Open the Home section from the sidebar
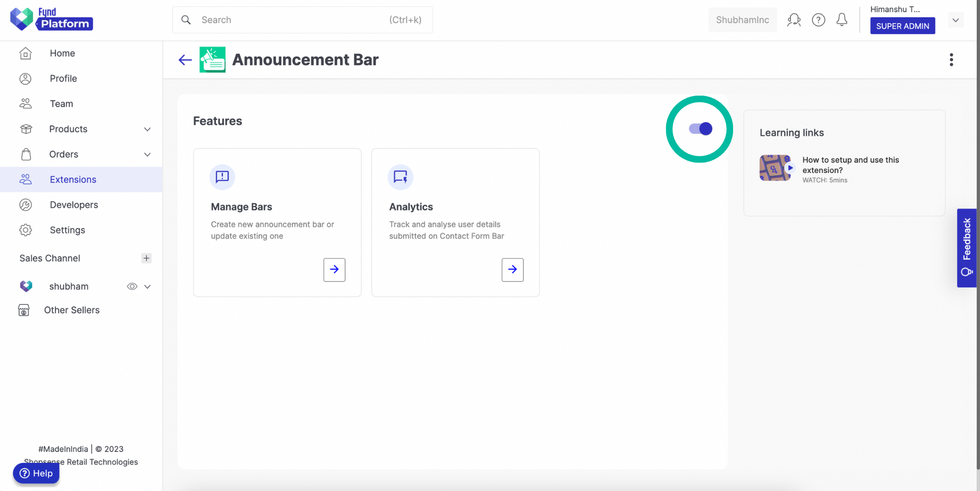Viewport: 980px width, 491px height. pos(62,53)
